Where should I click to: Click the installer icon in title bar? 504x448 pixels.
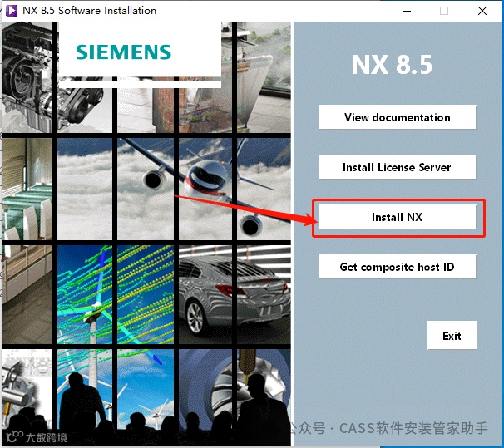point(12,11)
